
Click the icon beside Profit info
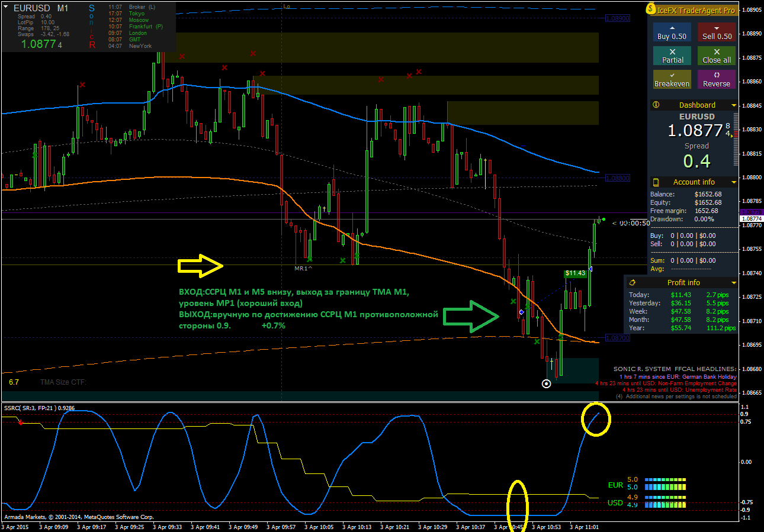coord(632,282)
